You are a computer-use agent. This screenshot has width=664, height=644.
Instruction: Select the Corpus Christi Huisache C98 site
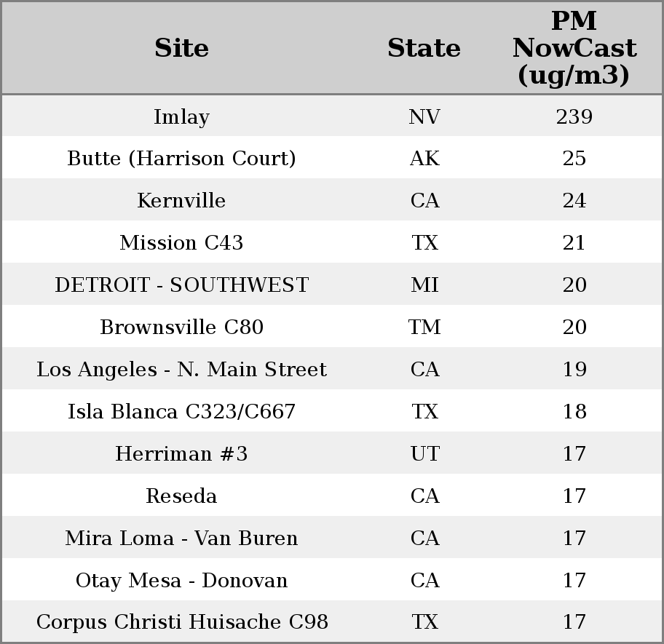[x=181, y=622]
